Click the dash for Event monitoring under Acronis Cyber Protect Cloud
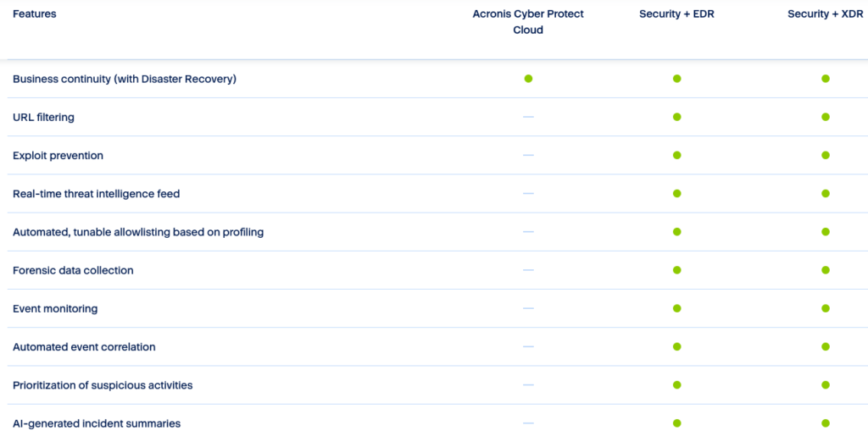868x442 pixels. point(528,308)
